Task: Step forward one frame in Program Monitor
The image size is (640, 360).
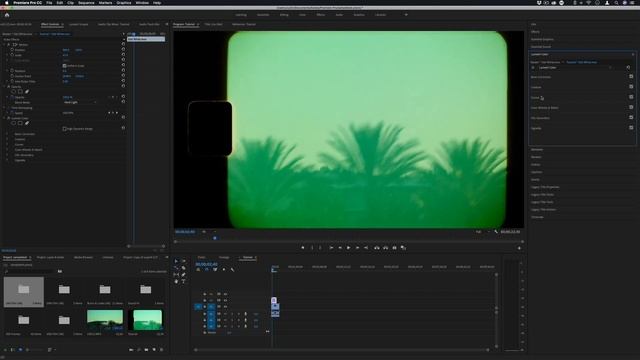Action: tap(357, 248)
